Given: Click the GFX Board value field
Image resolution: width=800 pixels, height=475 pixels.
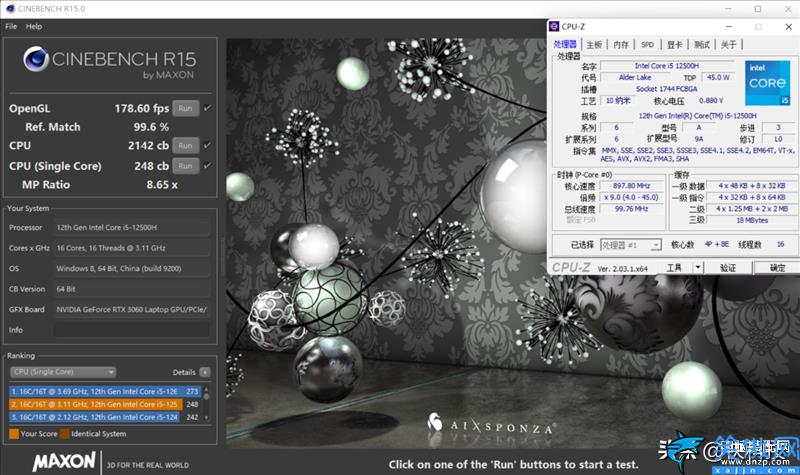Looking at the screenshot, I should [132, 309].
